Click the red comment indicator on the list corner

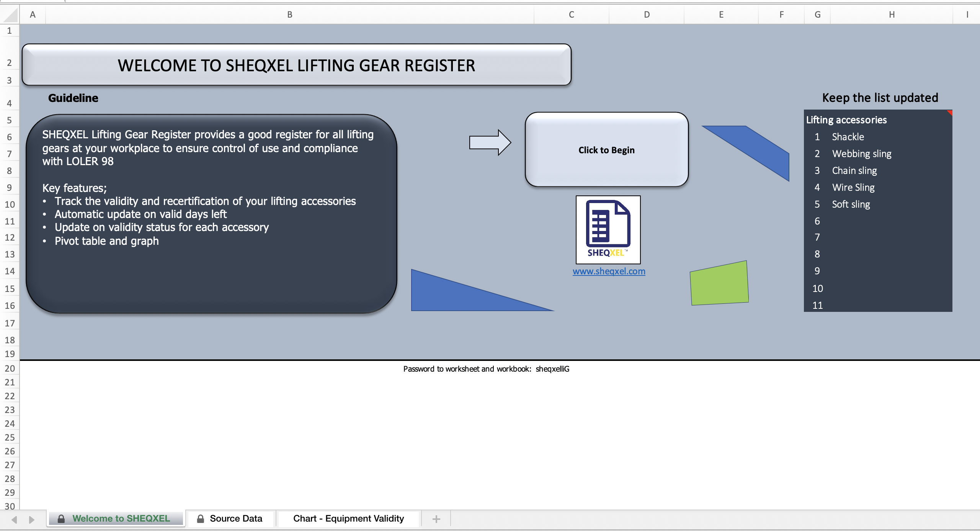click(949, 113)
